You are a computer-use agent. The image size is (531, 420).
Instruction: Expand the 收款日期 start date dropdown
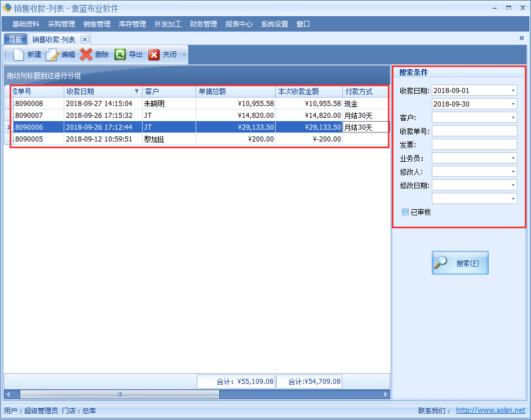(x=513, y=91)
